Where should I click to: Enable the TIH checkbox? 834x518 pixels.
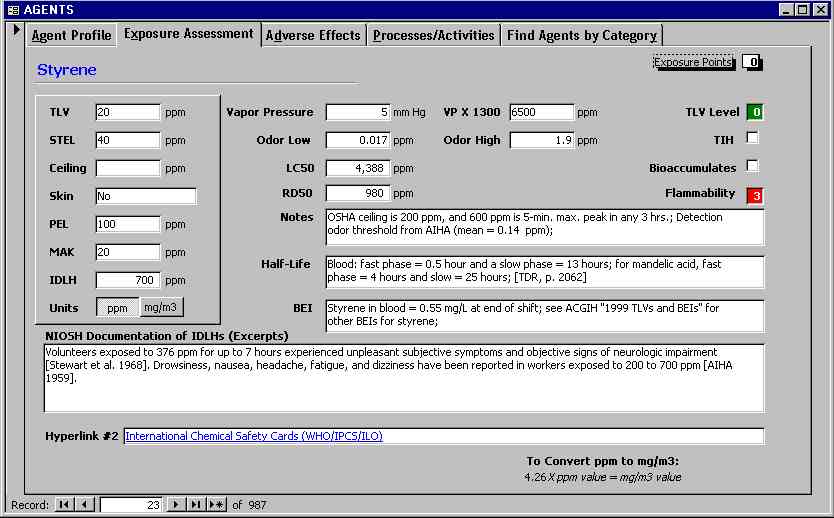point(753,138)
